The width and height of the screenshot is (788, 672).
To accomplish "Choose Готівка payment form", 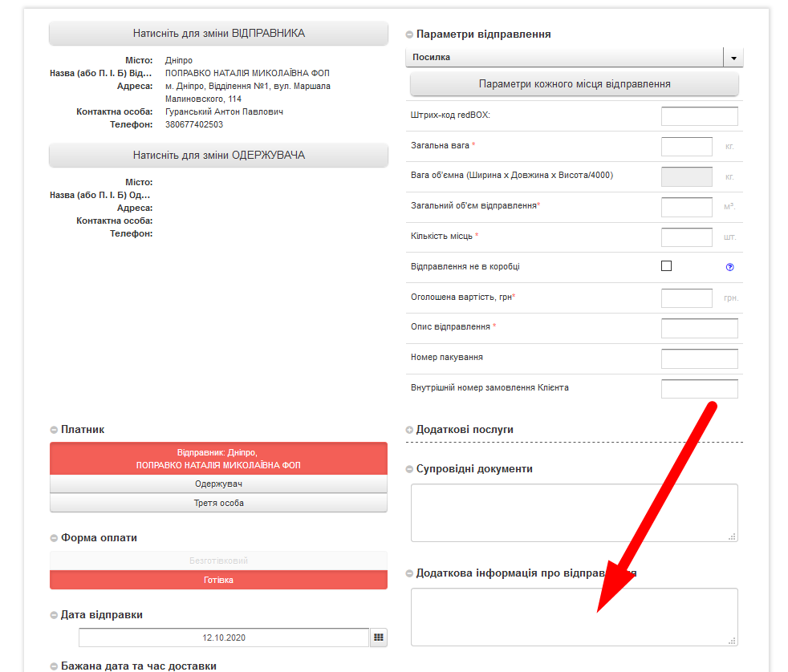I will 218,580.
